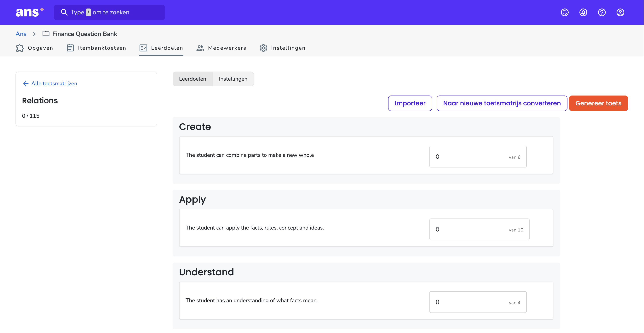Viewport: 644px width, 333px height.
Task: Click the Genereer toets button
Action: (598, 103)
